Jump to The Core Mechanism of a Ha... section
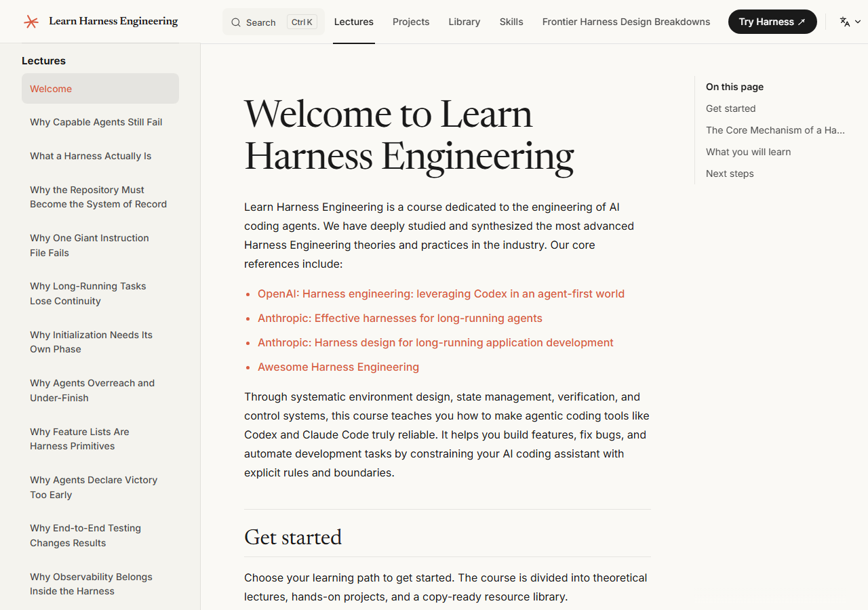This screenshot has width=868, height=610. click(x=775, y=130)
